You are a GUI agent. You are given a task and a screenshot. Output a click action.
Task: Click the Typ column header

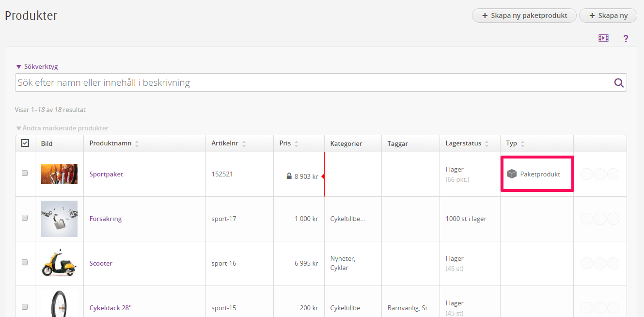(511, 143)
